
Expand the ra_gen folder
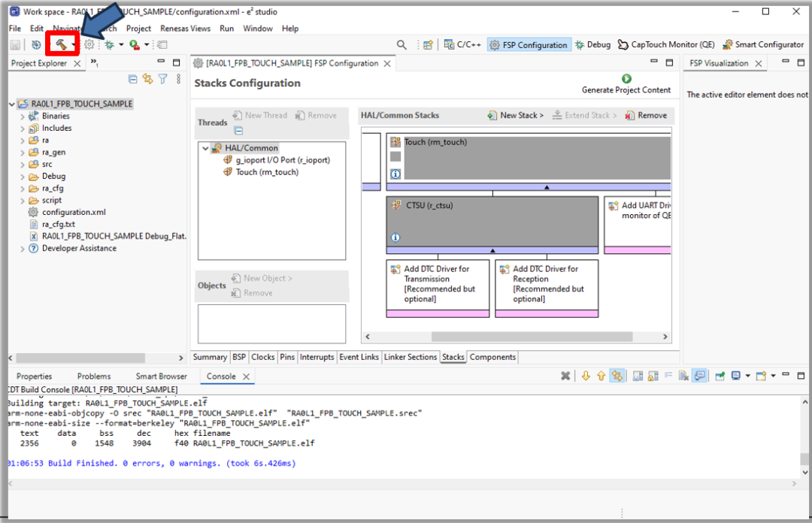click(23, 153)
